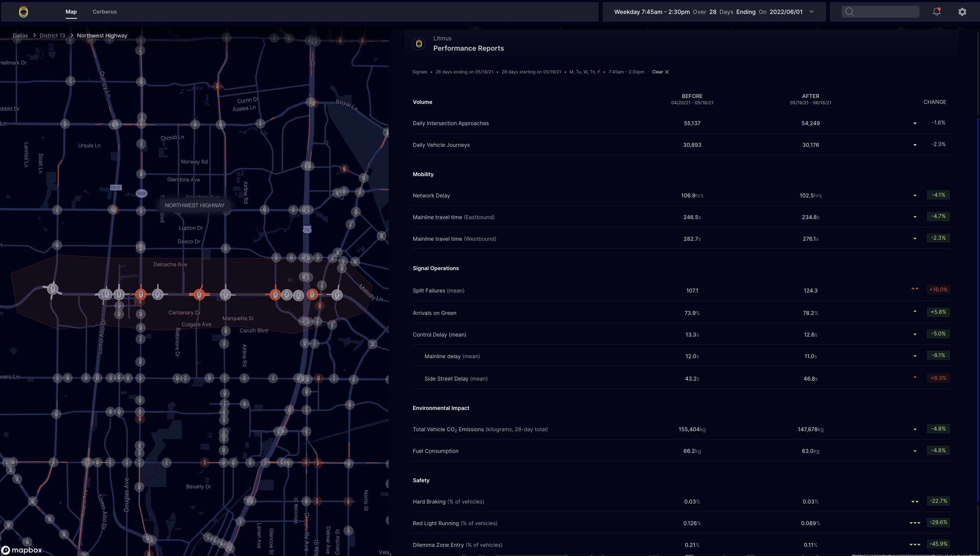Clear the report filters with Clear X
The width and height of the screenshot is (980, 556).
point(660,72)
